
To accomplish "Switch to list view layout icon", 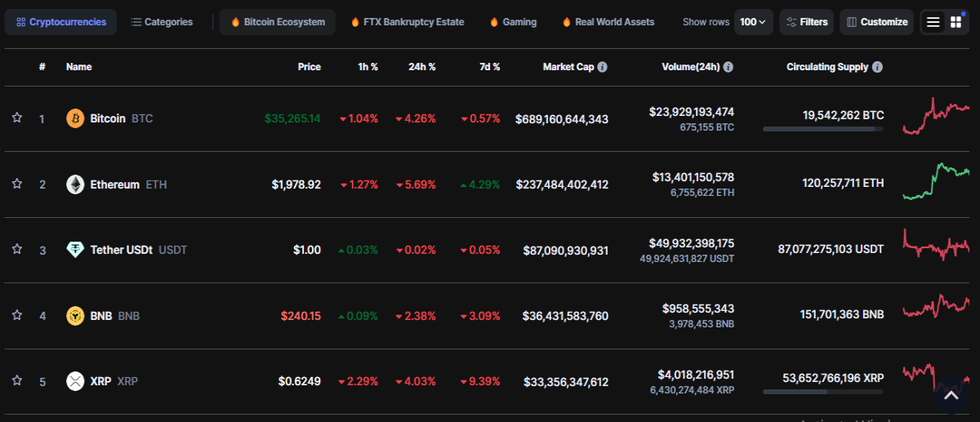I will click(933, 22).
